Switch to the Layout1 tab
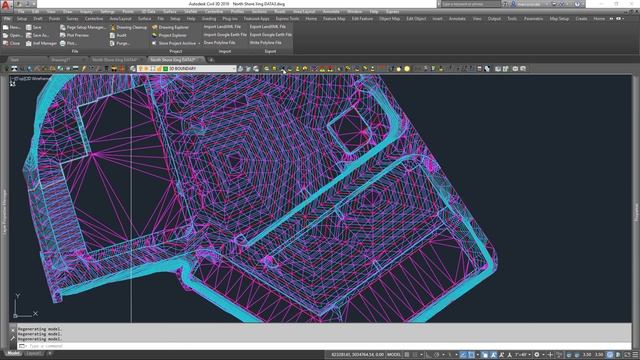Image resolution: width=640 pixels, height=360 pixels. click(34, 353)
